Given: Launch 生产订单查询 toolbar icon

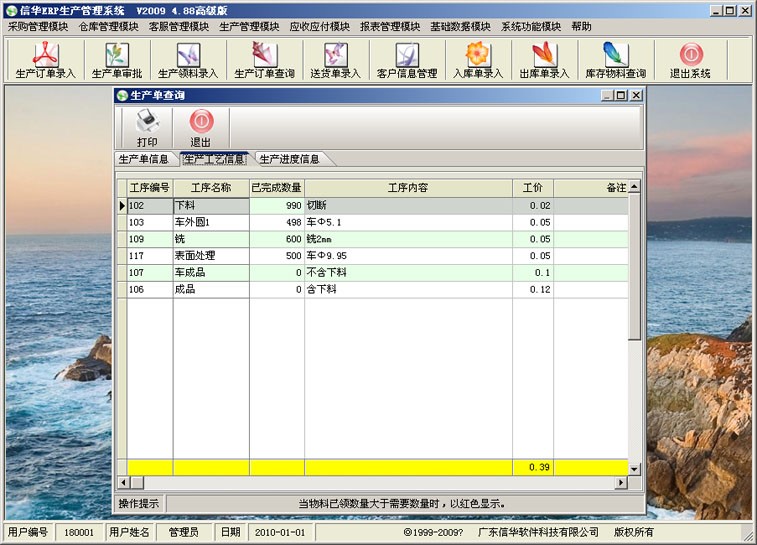Looking at the screenshot, I should point(264,61).
